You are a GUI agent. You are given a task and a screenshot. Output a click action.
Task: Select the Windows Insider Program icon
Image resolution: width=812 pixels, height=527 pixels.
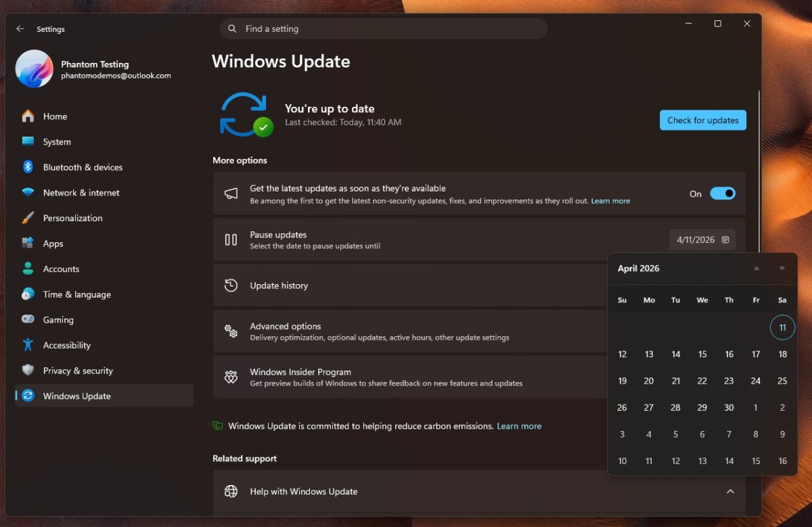coord(231,377)
